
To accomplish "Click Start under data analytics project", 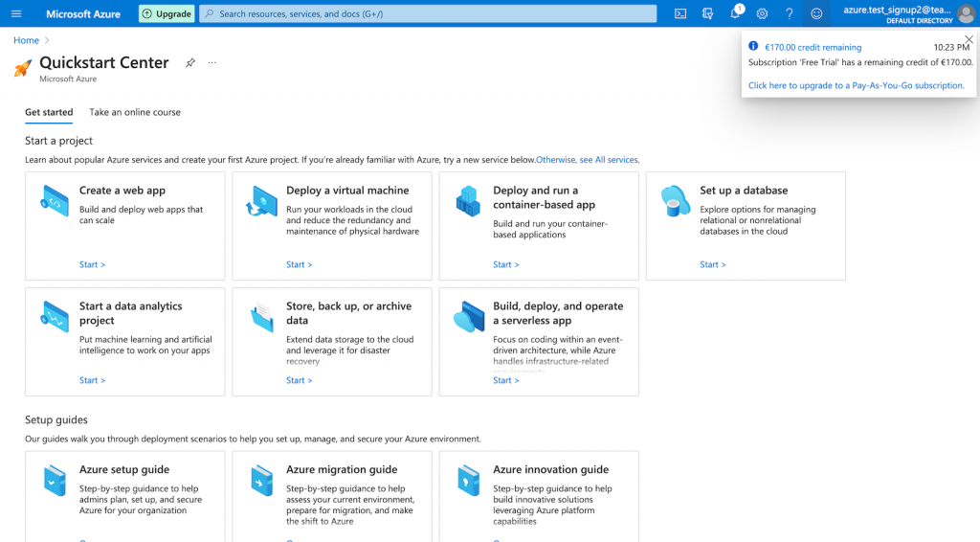I will click(x=93, y=380).
